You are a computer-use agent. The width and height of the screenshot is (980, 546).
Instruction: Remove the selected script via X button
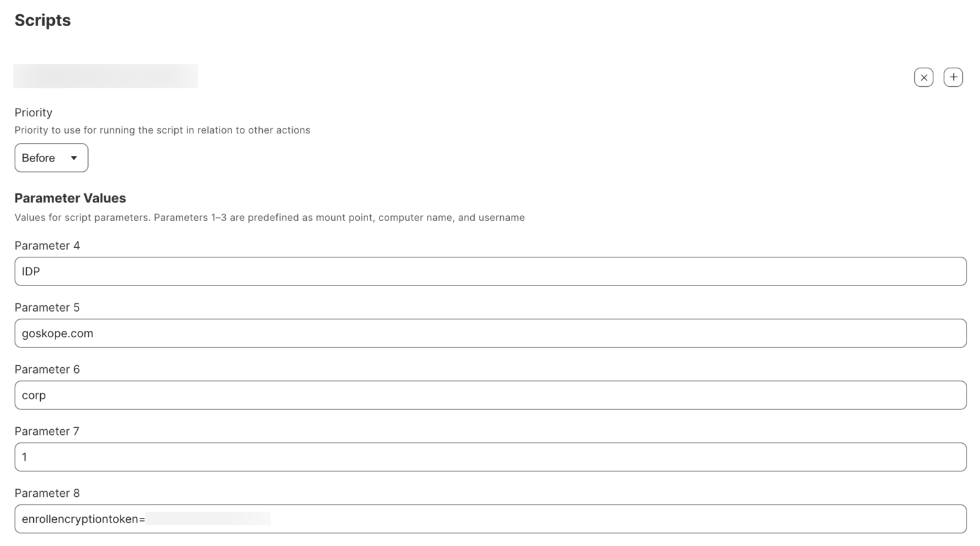pyautogui.click(x=923, y=77)
